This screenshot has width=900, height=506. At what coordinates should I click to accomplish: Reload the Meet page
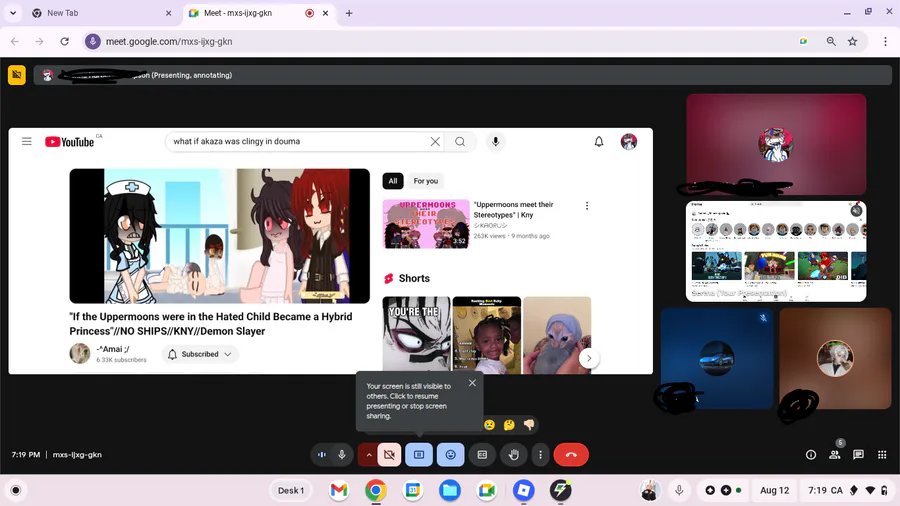[x=64, y=41]
